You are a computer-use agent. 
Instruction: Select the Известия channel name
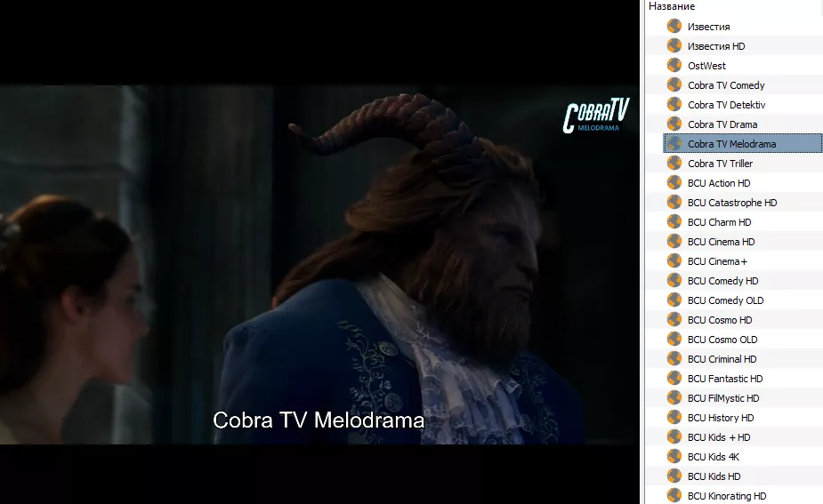tap(708, 27)
